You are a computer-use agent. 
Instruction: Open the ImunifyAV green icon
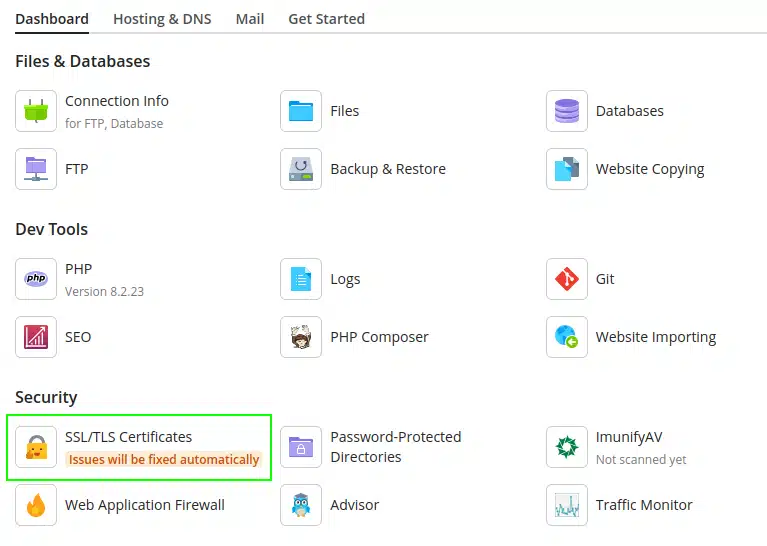click(x=567, y=447)
